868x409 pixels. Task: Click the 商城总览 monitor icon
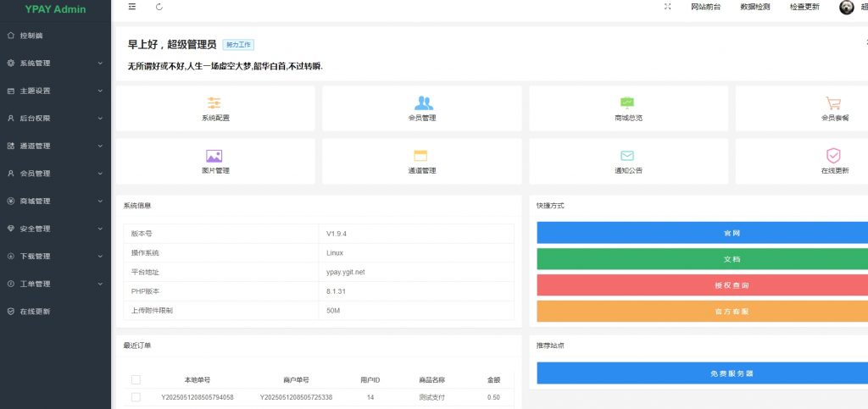[x=627, y=102]
